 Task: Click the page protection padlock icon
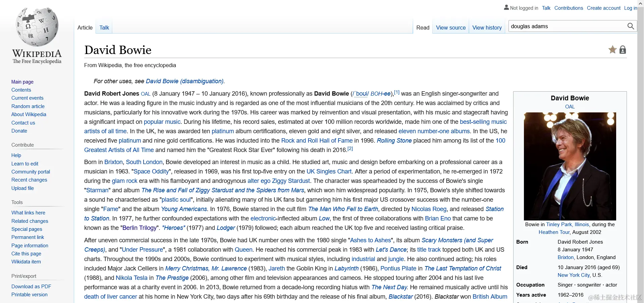[623, 50]
